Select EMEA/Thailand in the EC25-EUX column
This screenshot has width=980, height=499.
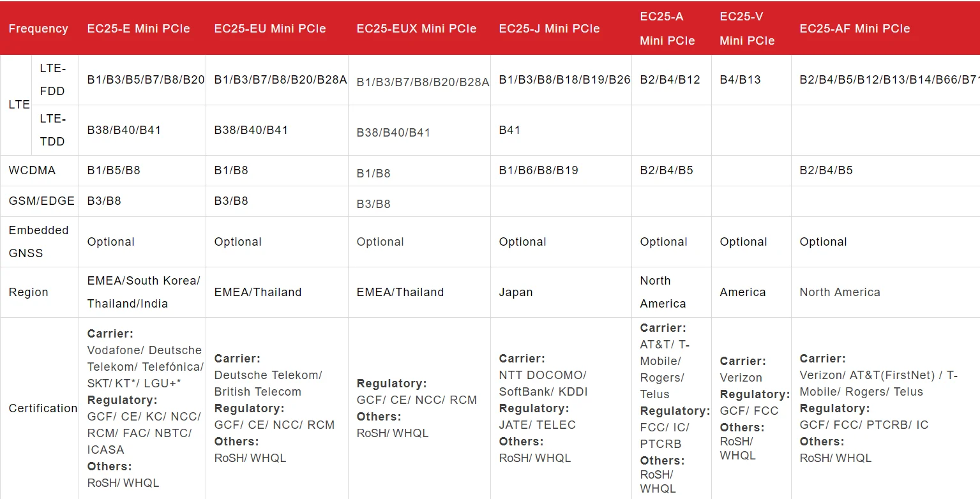400,292
